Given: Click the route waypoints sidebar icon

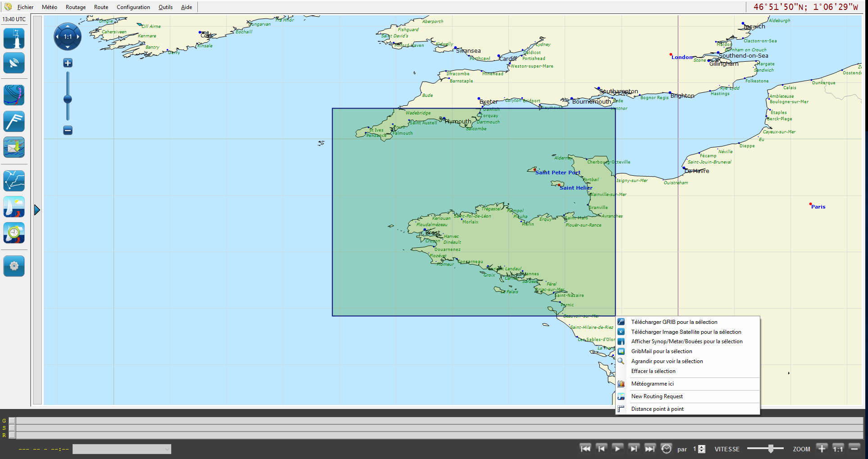Looking at the screenshot, I should [x=14, y=181].
